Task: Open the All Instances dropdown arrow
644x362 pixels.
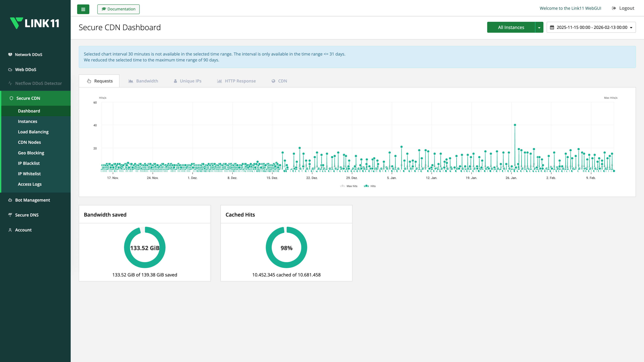Action: coord(539,27)
